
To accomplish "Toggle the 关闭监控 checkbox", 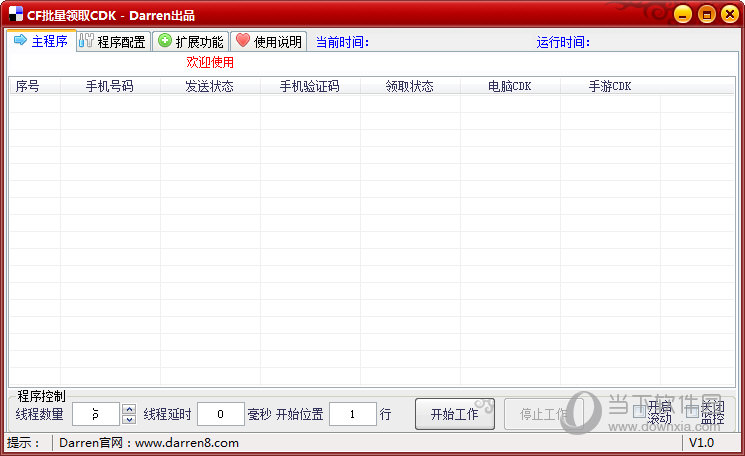I will point(692,411).
